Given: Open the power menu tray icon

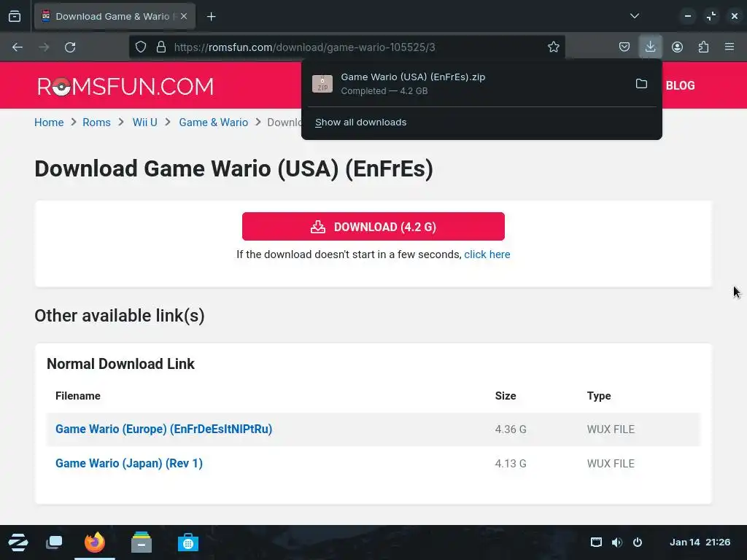Looking at the screenshot, I should (x=638, y=542).
